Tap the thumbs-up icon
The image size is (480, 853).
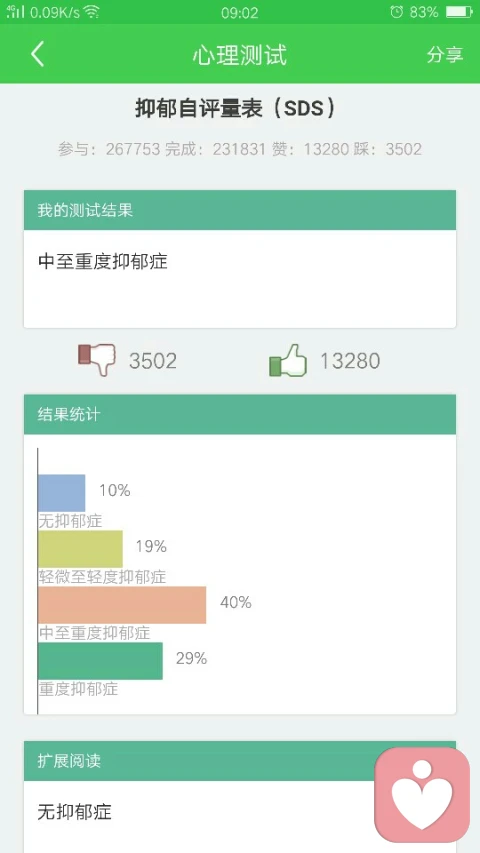point(288,360)
